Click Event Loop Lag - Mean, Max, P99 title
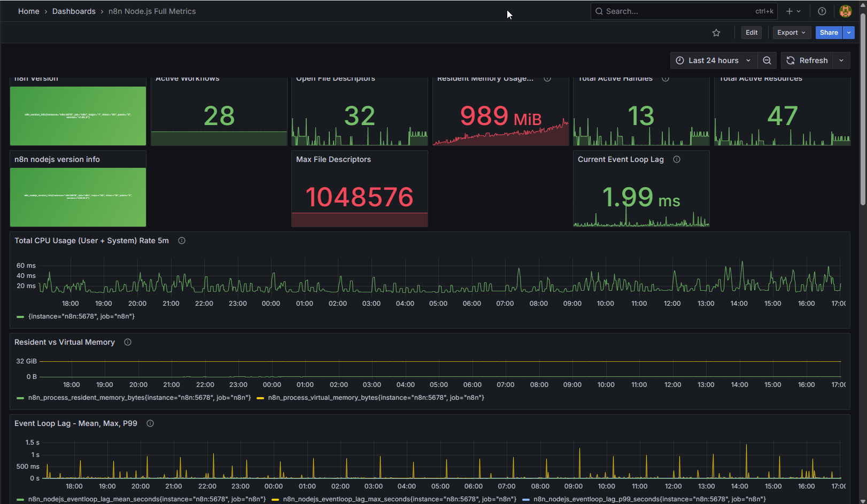867x504 pixels. pos(76,423)
